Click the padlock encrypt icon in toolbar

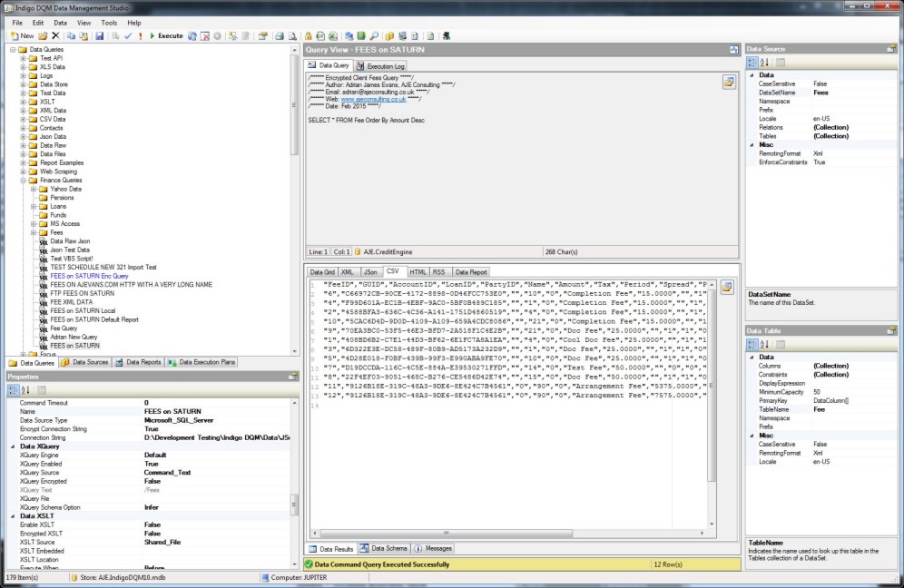(x=308, y=36)
